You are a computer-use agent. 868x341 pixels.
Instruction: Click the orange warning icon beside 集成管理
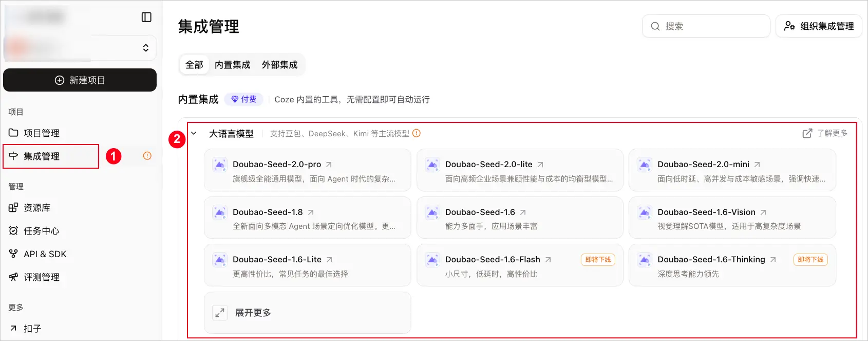[147, 156]
